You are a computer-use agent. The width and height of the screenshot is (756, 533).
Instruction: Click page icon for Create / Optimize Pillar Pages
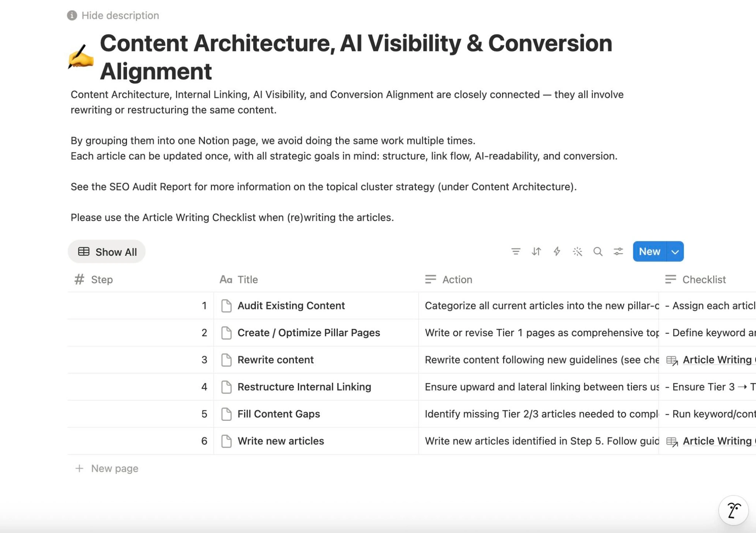point(226,333)
